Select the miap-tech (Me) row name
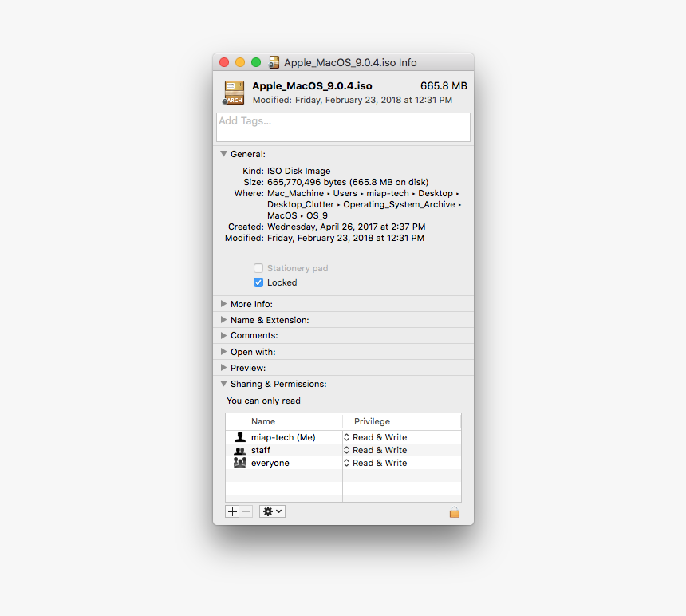Viewport: 686px width, 616px height. point(283,437)
